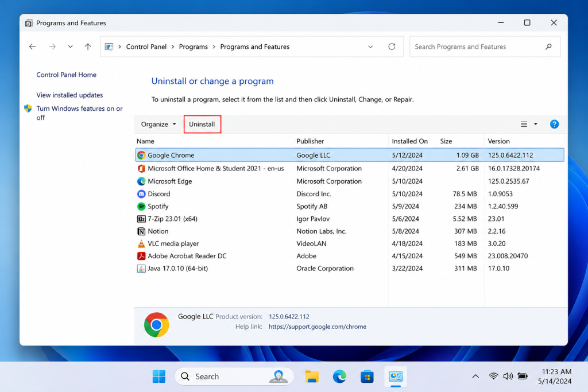Click the battery icon in the system tray

523,376
